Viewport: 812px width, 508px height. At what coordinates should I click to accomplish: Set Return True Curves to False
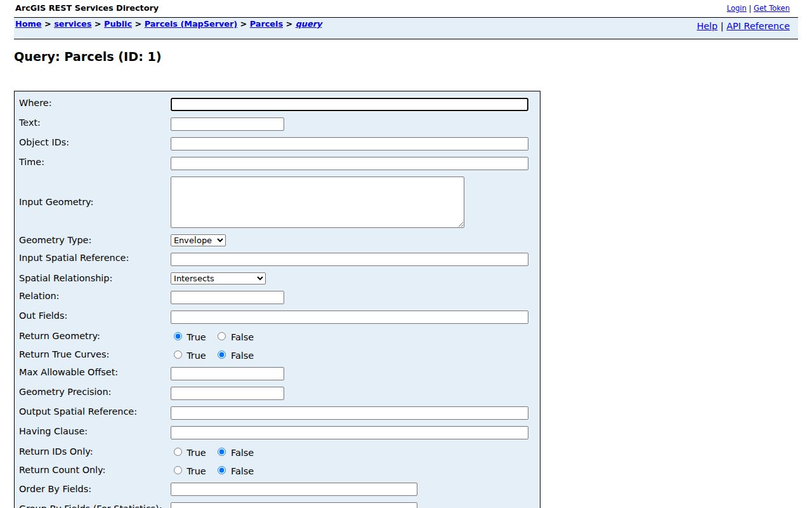(221, 355)
